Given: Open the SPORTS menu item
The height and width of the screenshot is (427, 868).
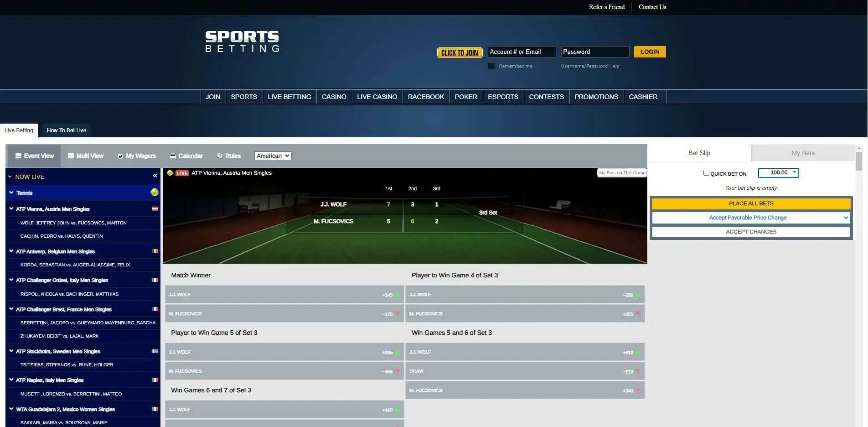Looking at the screenshot, I should pos(244,97).
